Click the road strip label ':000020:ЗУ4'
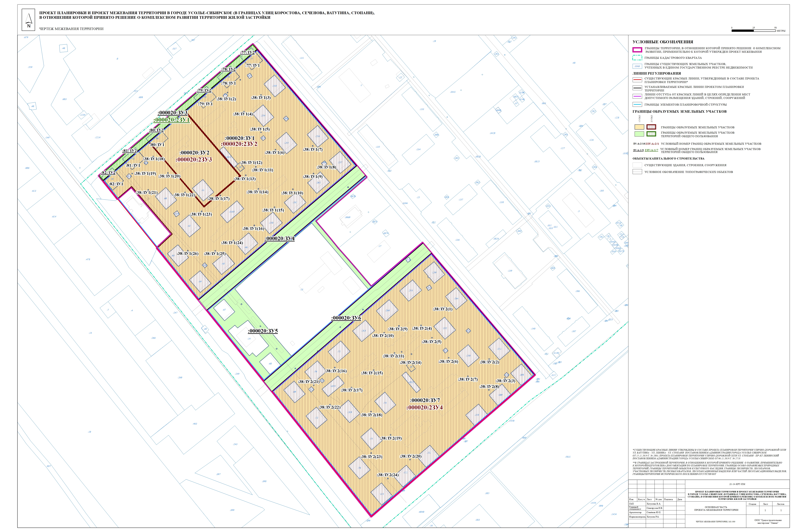Screen dimensions: 794x532 click(280, 238)
